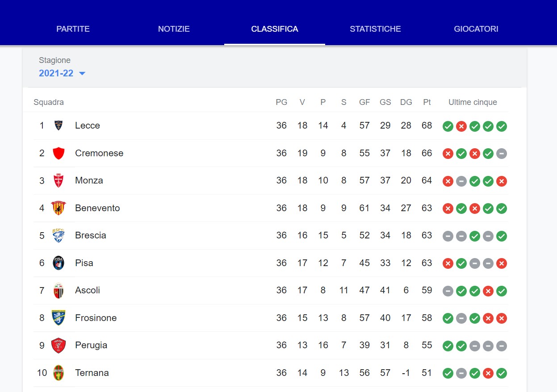The height and width of the screenshot is (392, 557).
Task: Click the Lecce team crest icon
Action: tap(59, 125)
